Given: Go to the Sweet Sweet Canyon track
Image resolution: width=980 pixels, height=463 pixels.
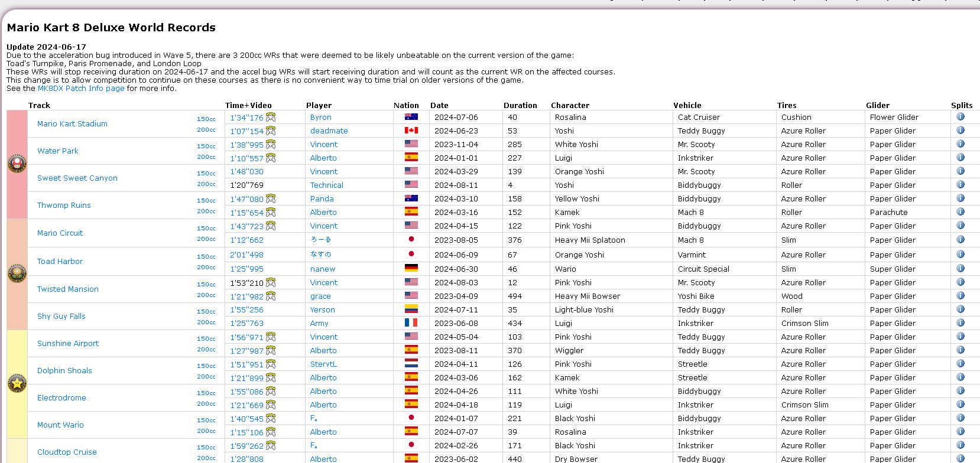Looking at the screenshot, I should click(77, 178).
